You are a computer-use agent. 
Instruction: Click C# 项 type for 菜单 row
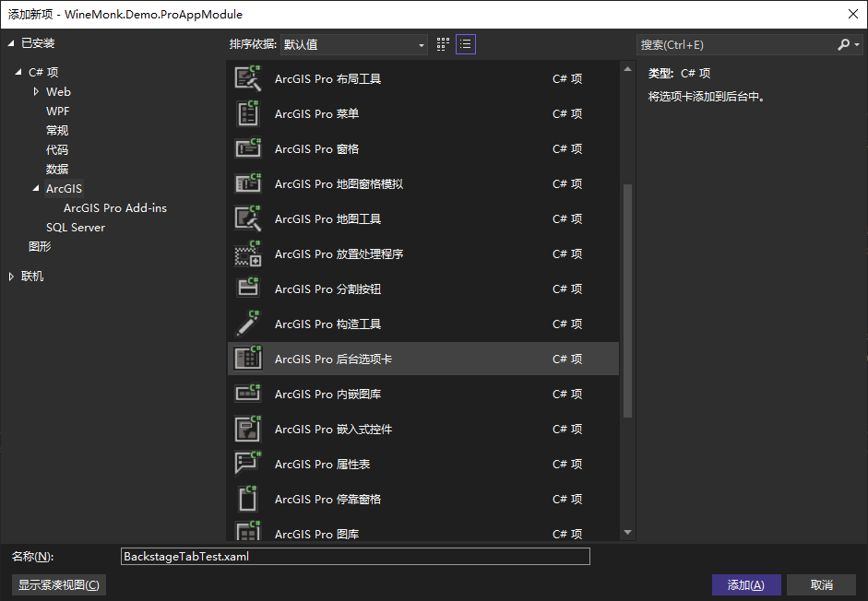[x=567, y=113]
